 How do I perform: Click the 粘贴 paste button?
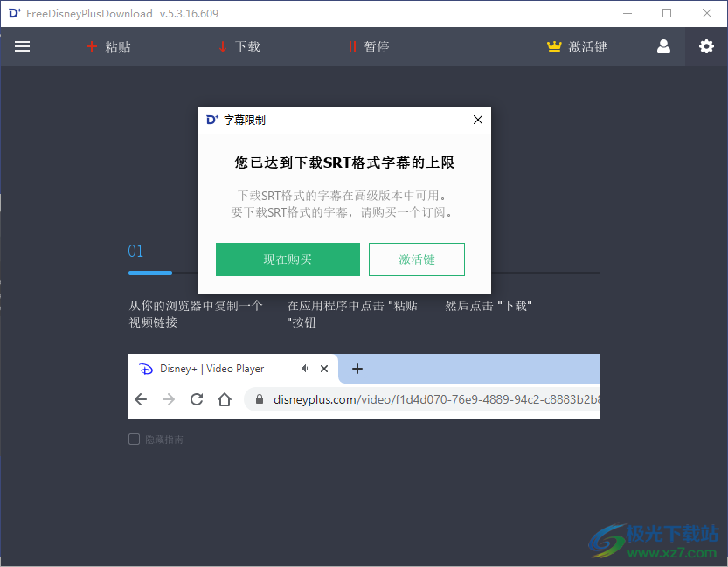click(108, 46)
